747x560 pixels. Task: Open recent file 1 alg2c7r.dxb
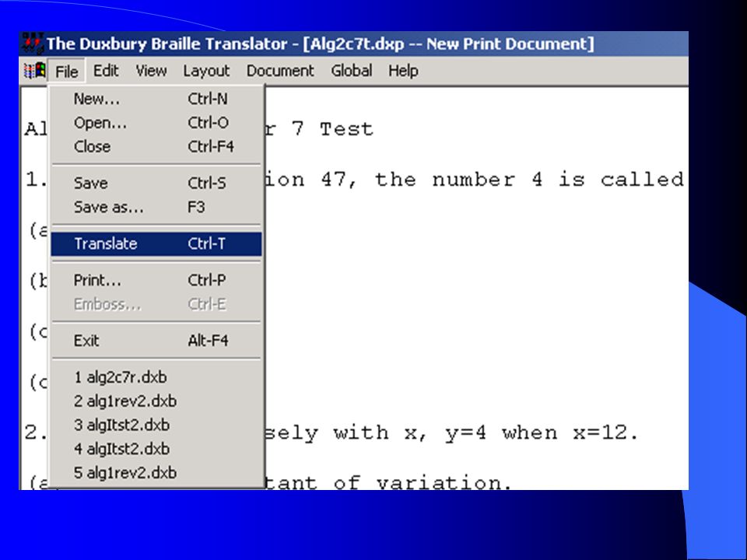tap(156, 378)
